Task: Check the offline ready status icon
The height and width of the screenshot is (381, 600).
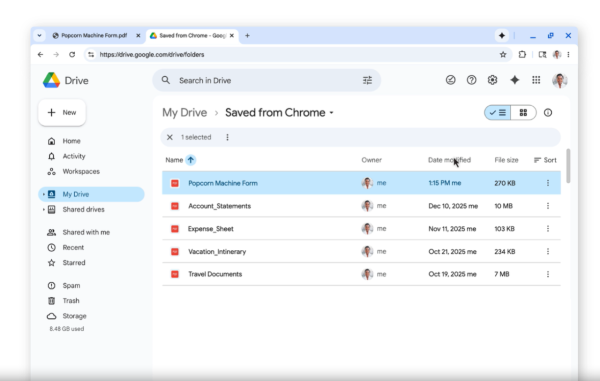Action: [x=451, y=80]
